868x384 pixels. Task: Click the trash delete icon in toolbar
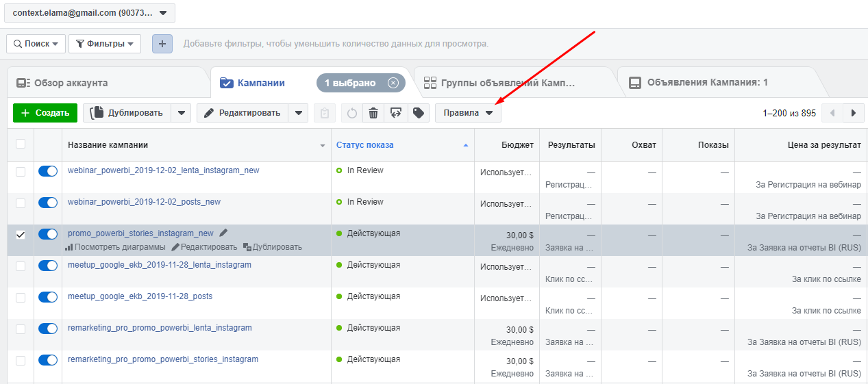373,113
